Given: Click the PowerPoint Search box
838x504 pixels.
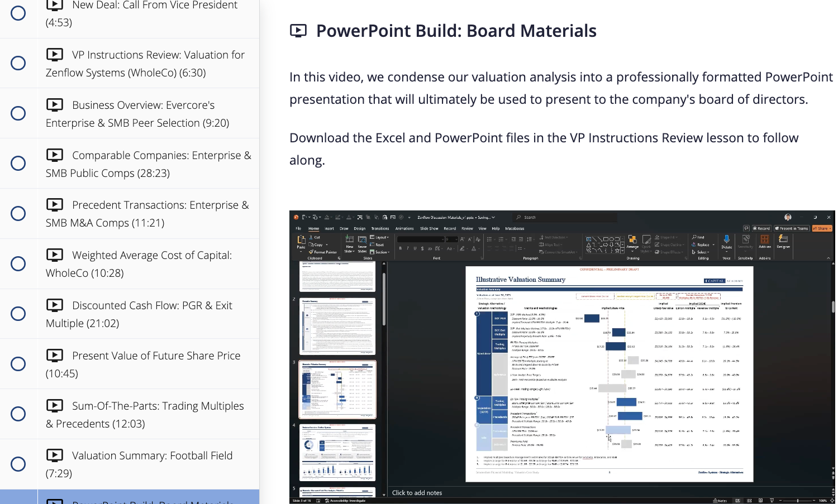Looking at the screenshot, I should click(565, 217).
